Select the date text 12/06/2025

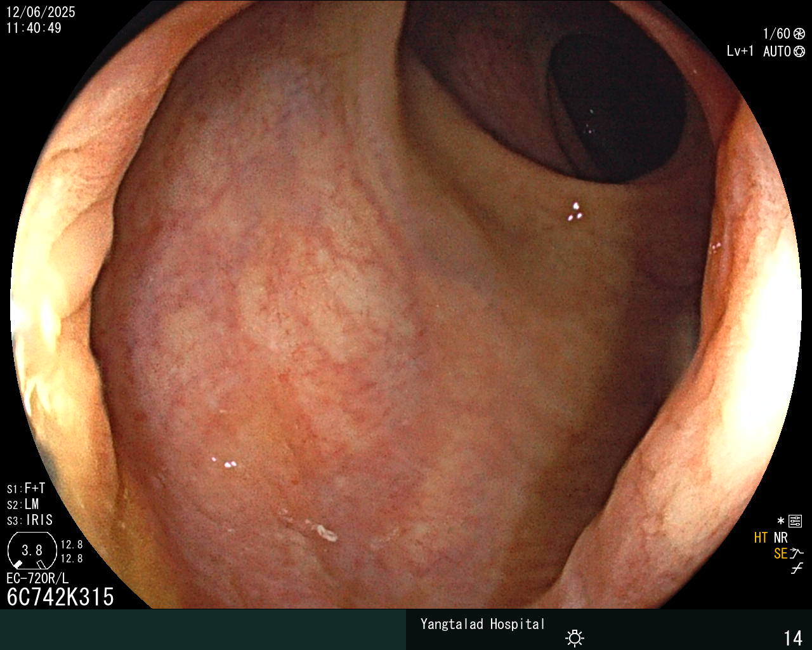pyautogui.click(x=41, y=12)
